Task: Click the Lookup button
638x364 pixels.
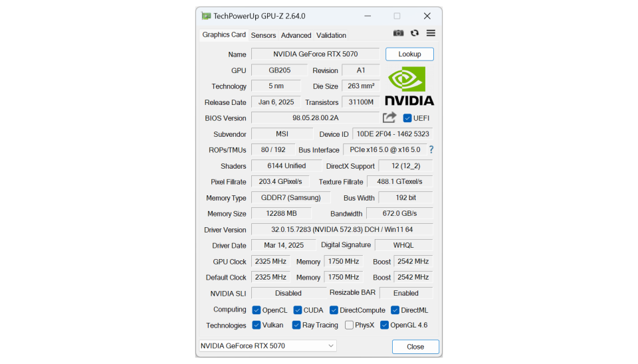Action: 410,54
